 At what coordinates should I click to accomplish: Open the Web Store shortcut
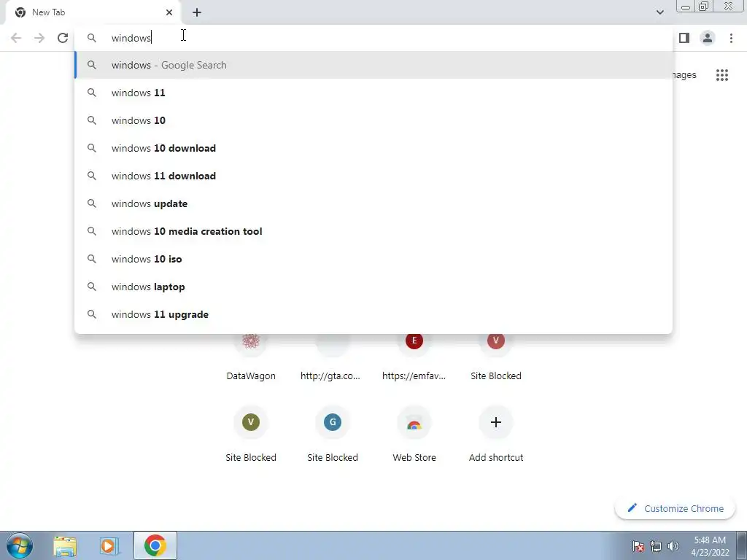pyautogui.click(x=414, y=435)
